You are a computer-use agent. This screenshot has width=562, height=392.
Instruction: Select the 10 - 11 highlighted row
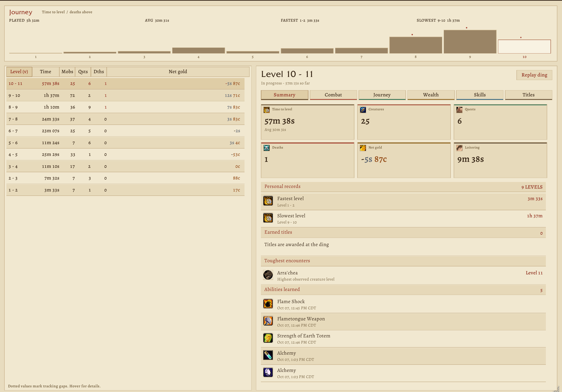click(125, 84)
